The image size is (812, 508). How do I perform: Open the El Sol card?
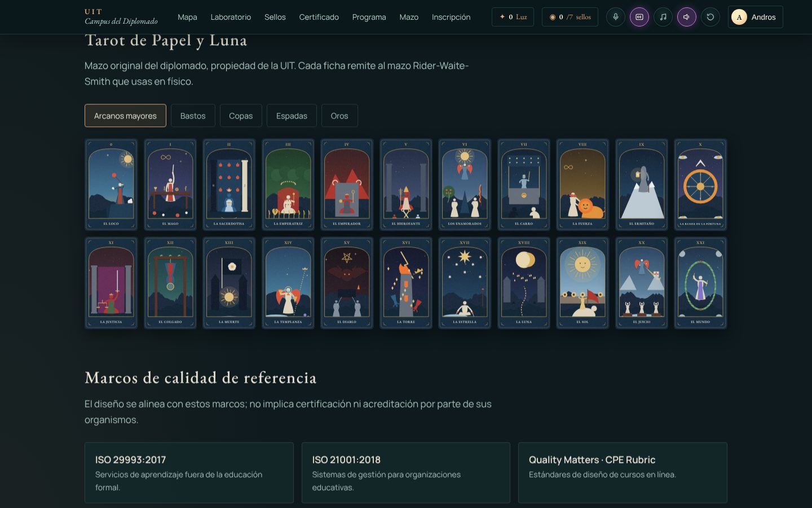point(582,283)
